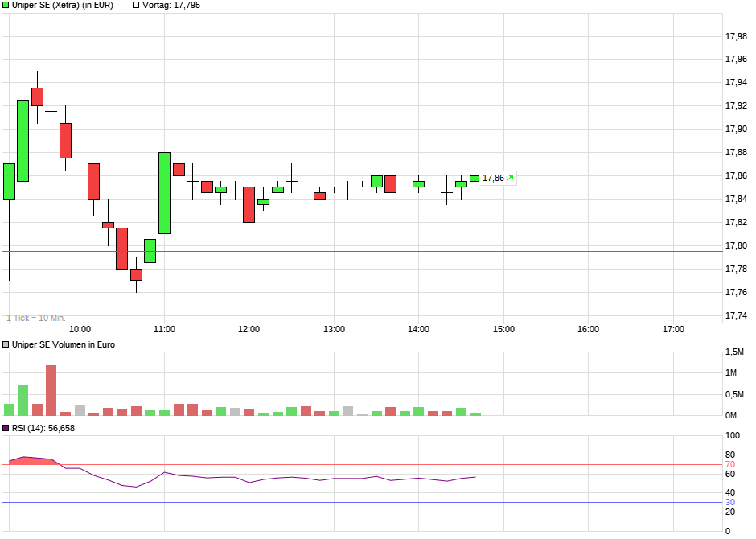Click the 11:00 time axis label

click(164, 329)
